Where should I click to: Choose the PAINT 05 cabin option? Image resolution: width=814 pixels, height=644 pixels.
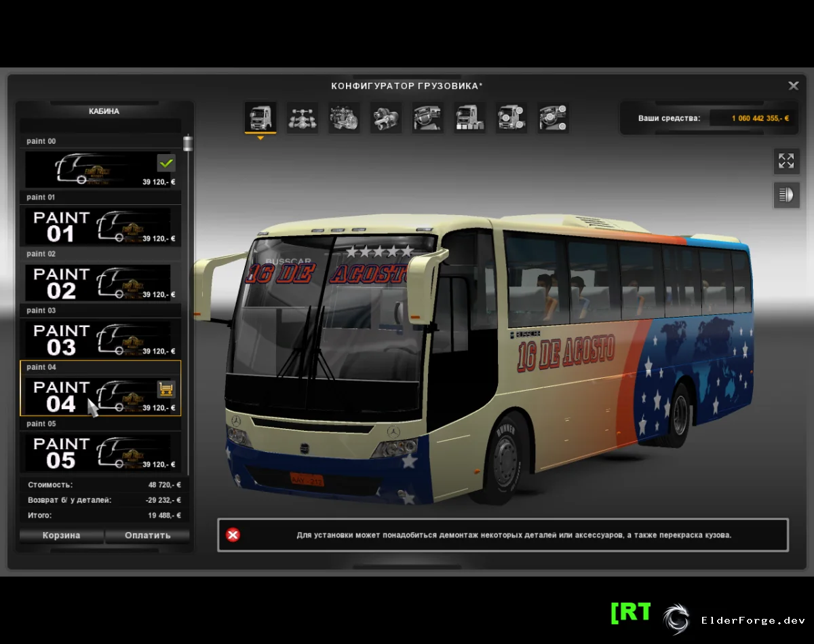point(103,453)
